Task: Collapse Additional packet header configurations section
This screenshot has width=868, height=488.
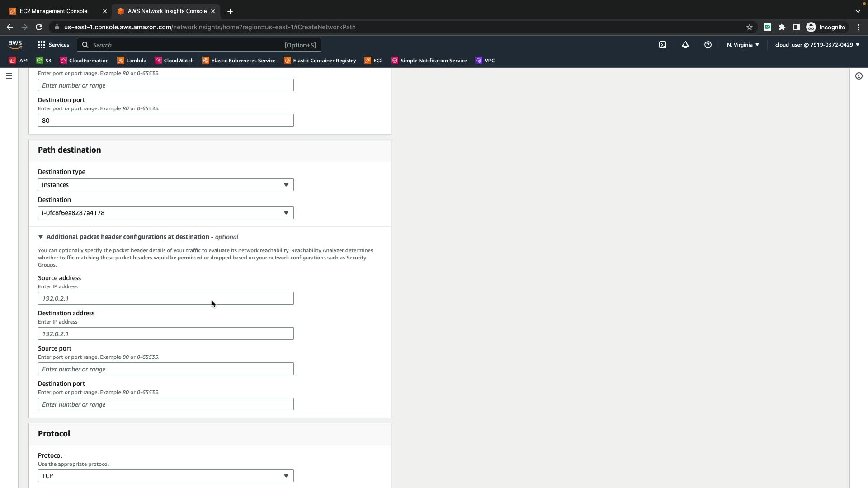Action: point(41,237)
